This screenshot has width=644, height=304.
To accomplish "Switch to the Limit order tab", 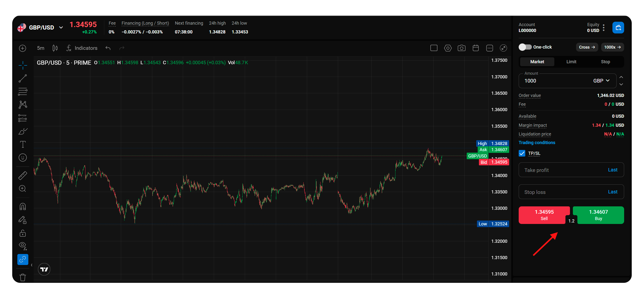I will pyautogui.click(x=571, y=62).
